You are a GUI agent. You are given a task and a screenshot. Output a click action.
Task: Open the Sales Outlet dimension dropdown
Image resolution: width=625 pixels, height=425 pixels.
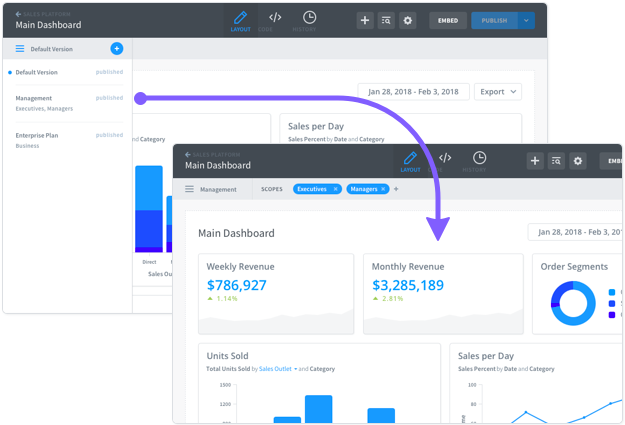(278, 369)
